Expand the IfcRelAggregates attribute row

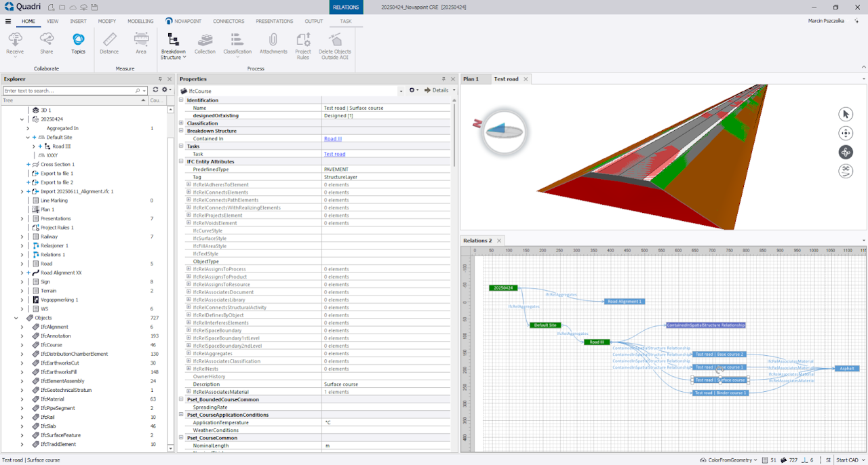click(189, 354)
